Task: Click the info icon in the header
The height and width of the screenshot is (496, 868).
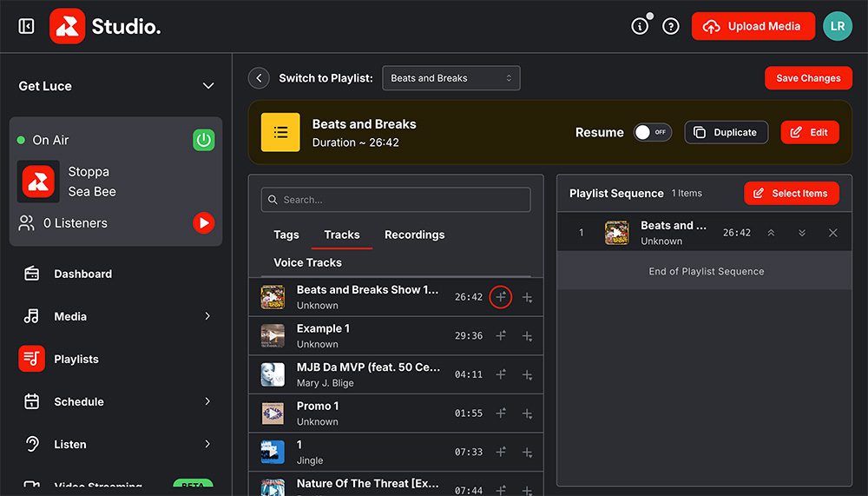Action: coord(640,26)
